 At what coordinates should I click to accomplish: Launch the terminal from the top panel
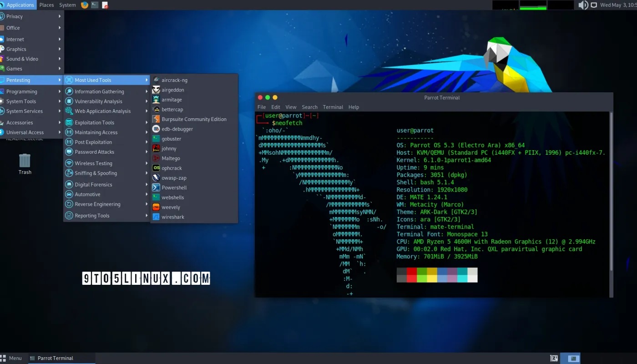click(x=94, y=5)
